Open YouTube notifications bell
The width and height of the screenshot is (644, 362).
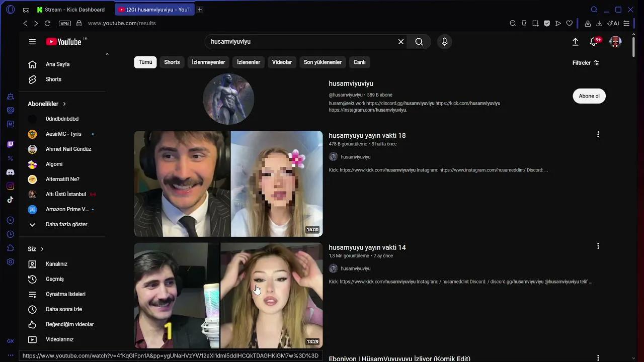click(x=594, y=42)
